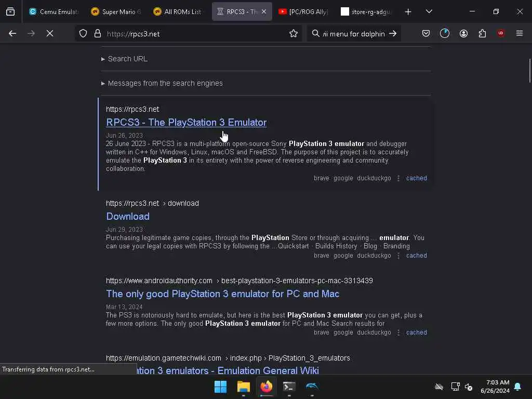
Task: Click emulation.gametechwiki.com result URL
Action: pyautogui.click(x=228, y=358)
